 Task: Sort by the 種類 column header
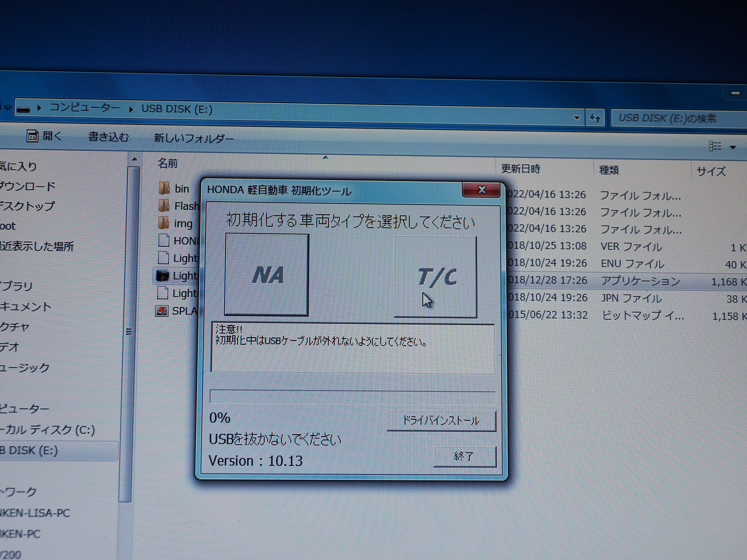(609, 170)
